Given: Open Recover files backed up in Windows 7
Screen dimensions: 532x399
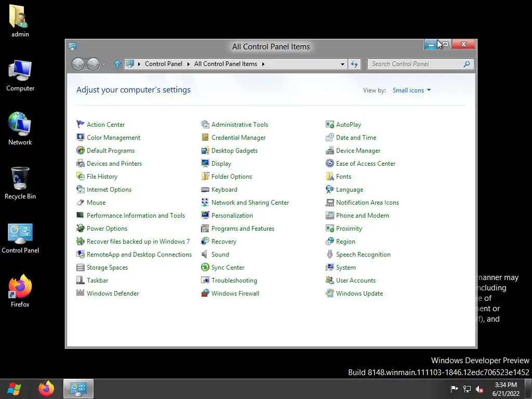Looking at the screenshot, I should pos(138,242).
